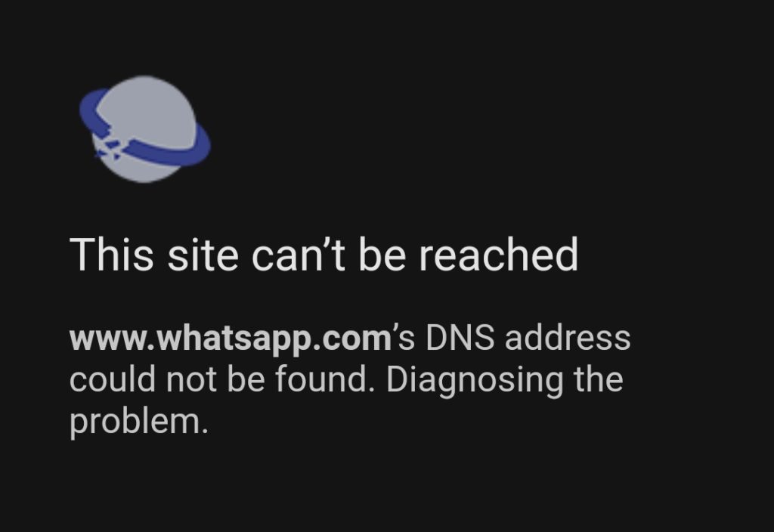Image resolution: width=774 pixels, height=532 pixels.
Task: Click "DNS" in the error description
Action: point(460,338)
